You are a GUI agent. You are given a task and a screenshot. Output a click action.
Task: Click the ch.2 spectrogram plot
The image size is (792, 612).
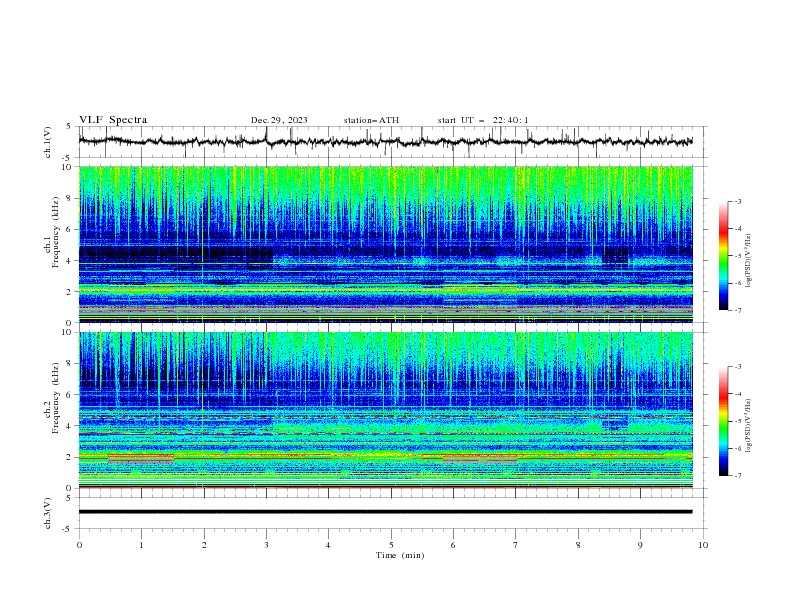[x=385, y=410]
